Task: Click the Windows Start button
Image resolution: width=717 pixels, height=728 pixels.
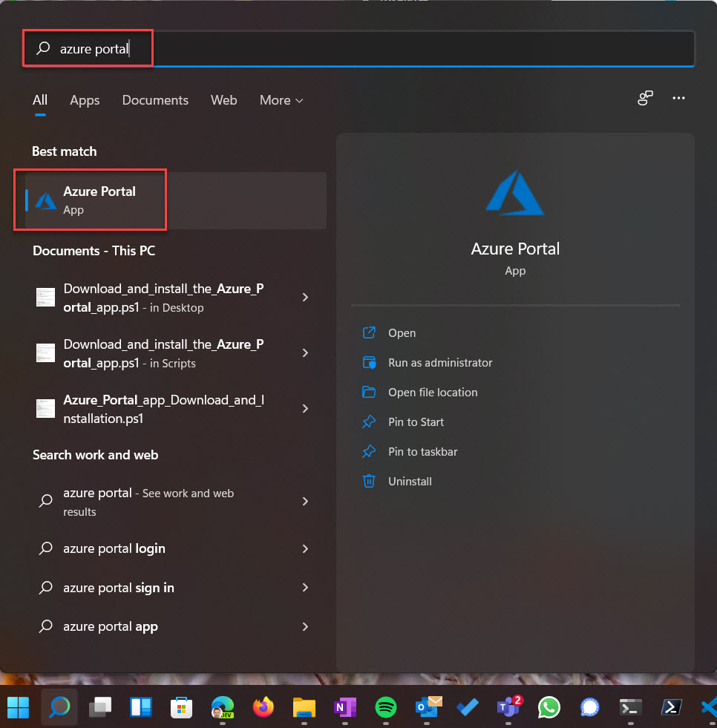Action: [19, 708]
